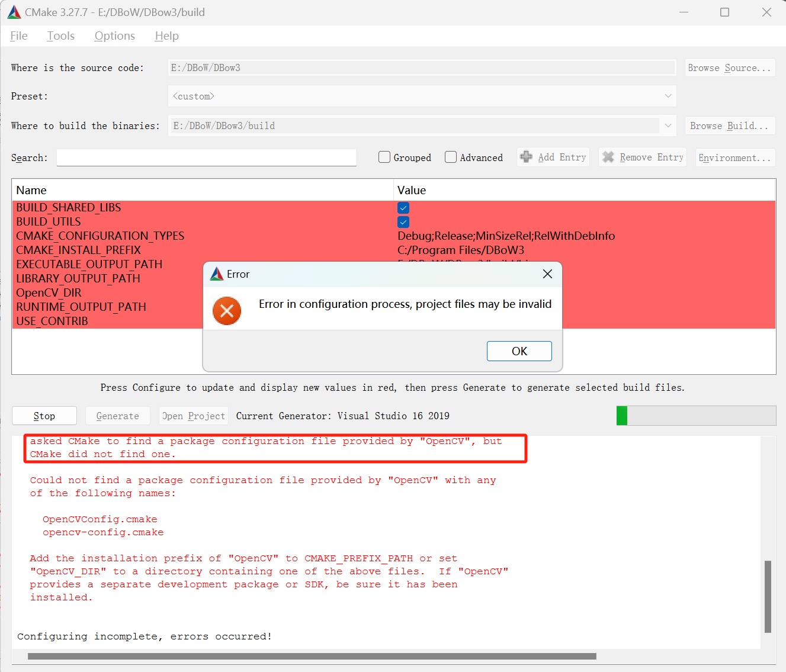The height and width of the screenshot is (672, 786).
Task: Select the BUILD_SHARED_LIBS entry name
Action: pos(69,208)
